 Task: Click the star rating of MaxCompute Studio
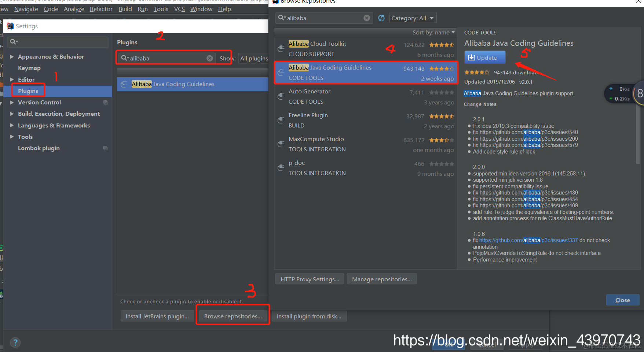pyautogui.click(x=442, y=140)
